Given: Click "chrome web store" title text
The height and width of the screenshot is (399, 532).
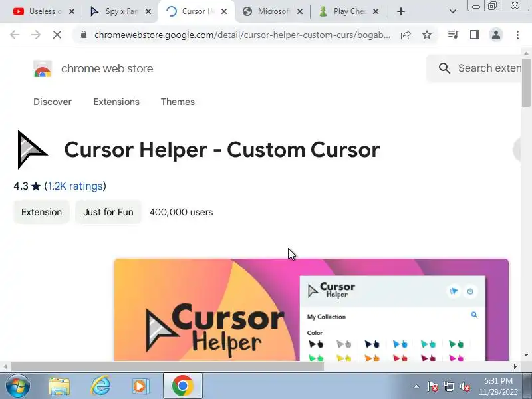Looking at the screenshot, I should (107, 68).
